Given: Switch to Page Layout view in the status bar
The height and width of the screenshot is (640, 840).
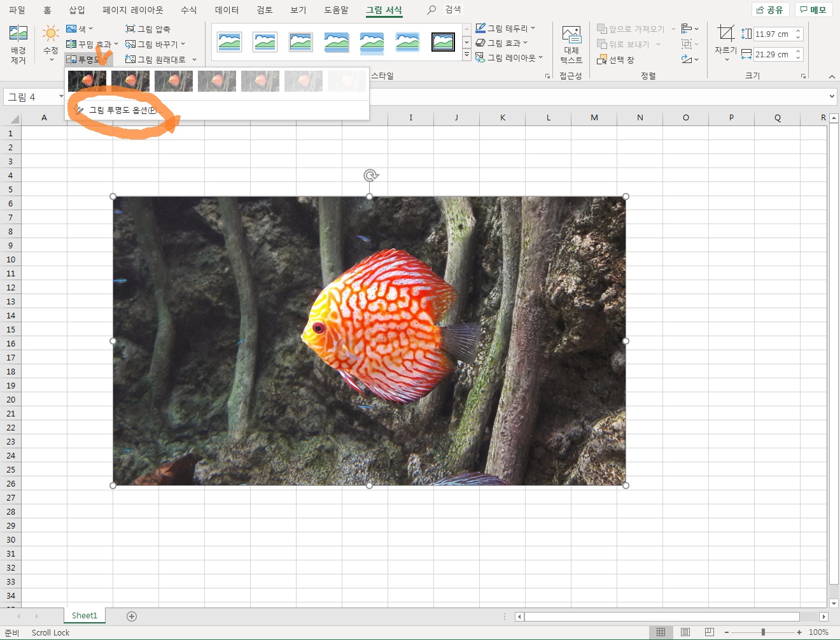Looking at the screenshot, I should pos(685,632).
